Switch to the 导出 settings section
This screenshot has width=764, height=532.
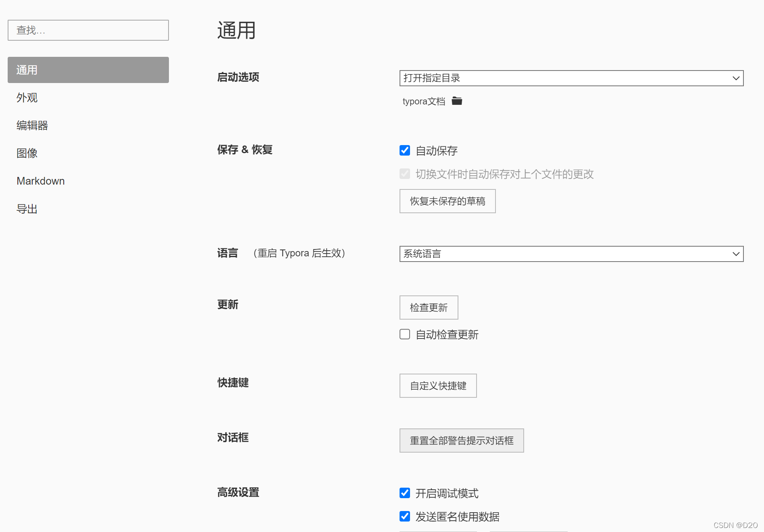coord(88,209)
